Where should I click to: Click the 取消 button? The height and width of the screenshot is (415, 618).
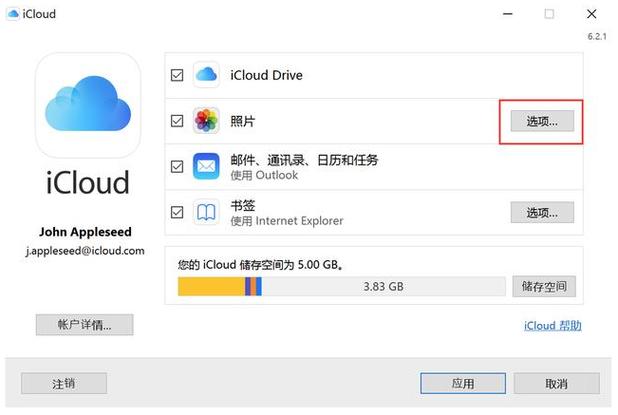point(557,383)
